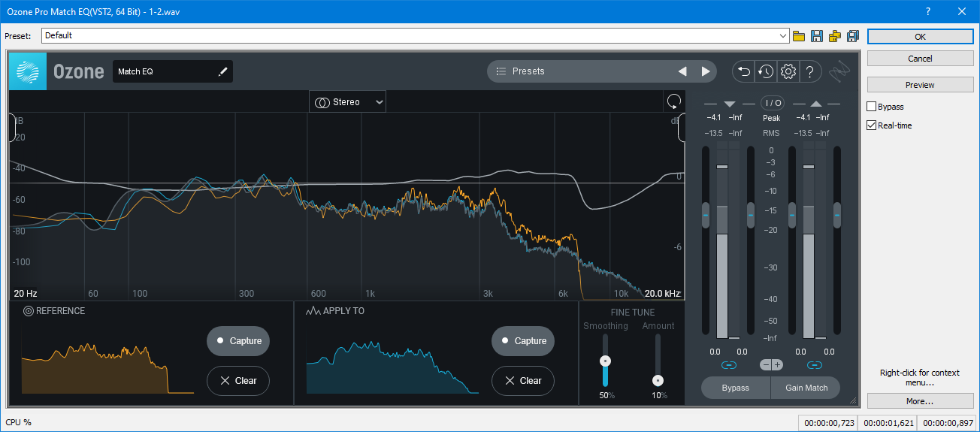The image size is (980, 432).
Task: Clear the Reference spectrum
Action: coord(238,381)
